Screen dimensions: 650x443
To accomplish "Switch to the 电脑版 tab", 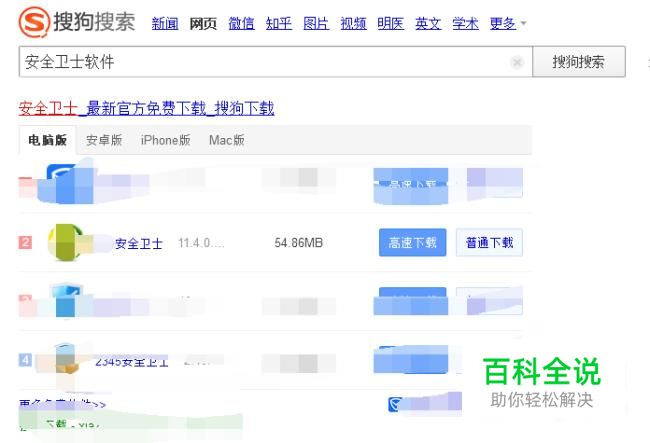I will click(x=48, y=140).
